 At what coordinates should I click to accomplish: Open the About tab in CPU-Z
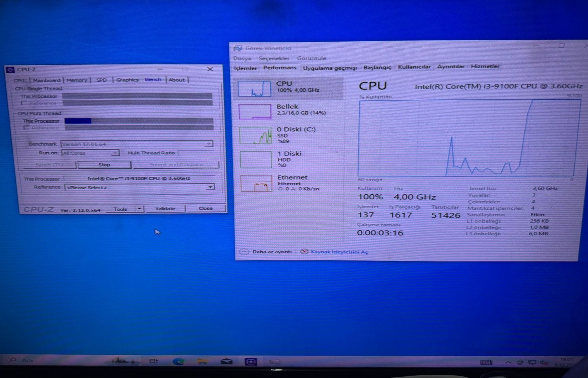177,80
